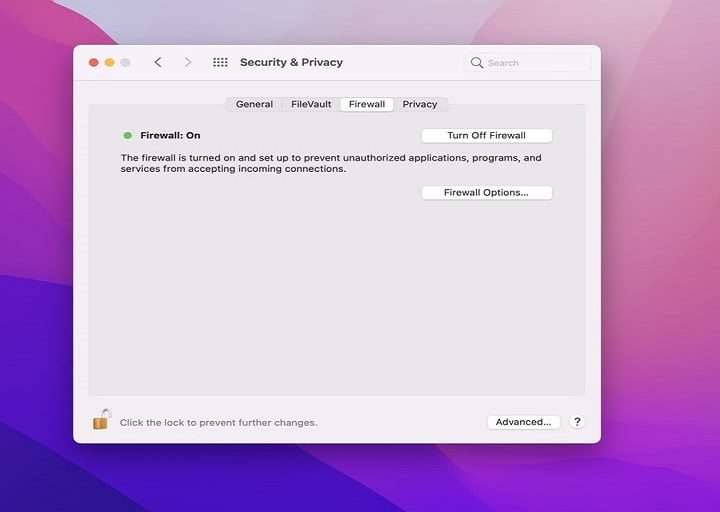This screenshot has height=512, width=720.
Task: Click the open padlock icon
Action: coord(101,420)
